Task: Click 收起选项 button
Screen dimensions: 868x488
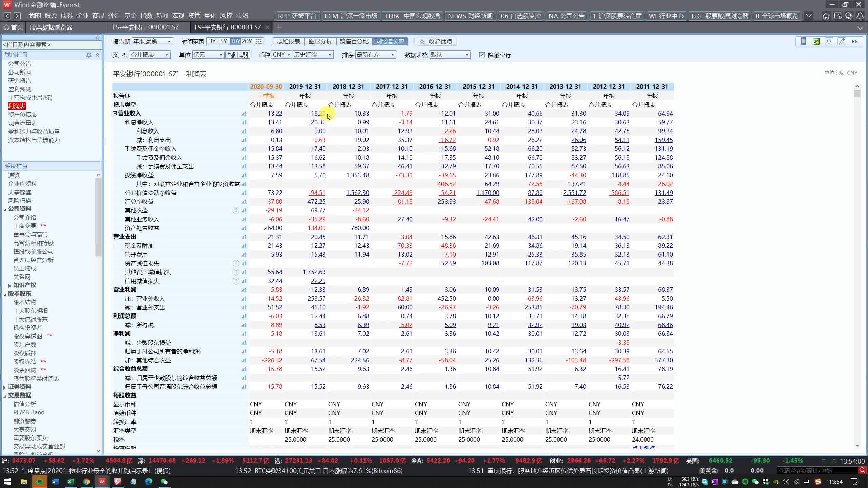Action: point(436,41)
